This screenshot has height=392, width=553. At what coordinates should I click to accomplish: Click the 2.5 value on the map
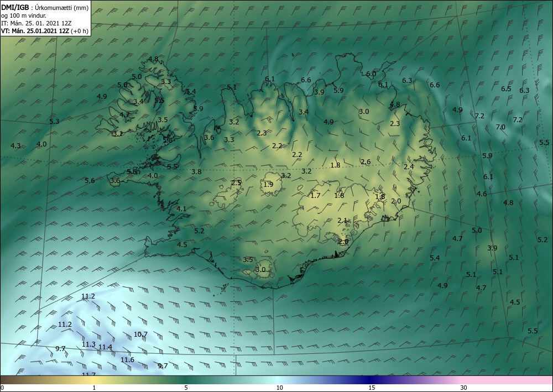coord(236,182)
